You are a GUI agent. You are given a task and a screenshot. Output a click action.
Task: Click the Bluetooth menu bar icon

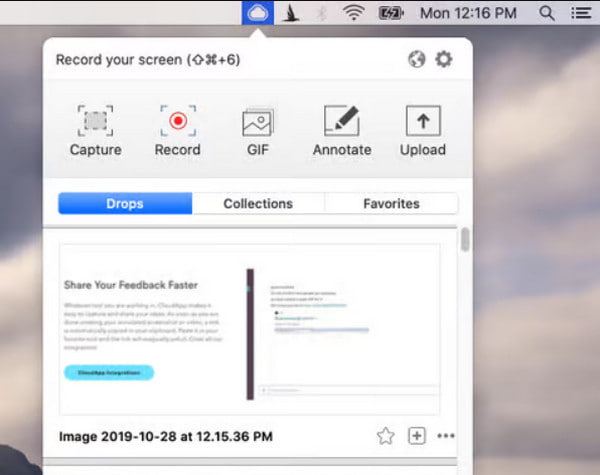pos(322,13)
